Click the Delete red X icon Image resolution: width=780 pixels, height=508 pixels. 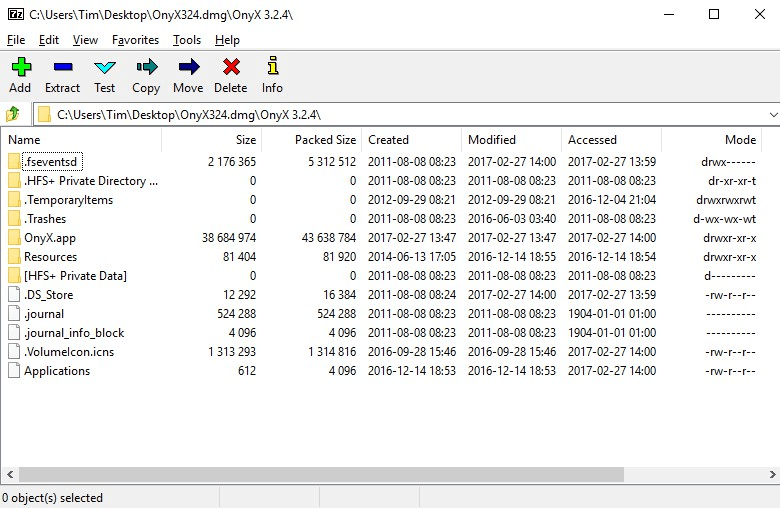[231, 67]
